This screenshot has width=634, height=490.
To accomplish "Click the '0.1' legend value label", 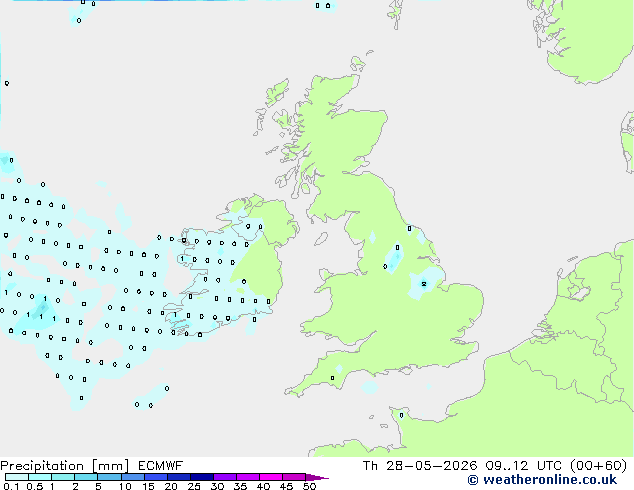I will 11,486.
